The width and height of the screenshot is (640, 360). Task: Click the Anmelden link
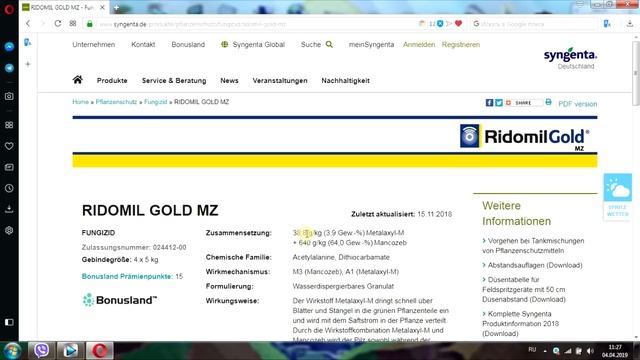[x=419, y=44]
